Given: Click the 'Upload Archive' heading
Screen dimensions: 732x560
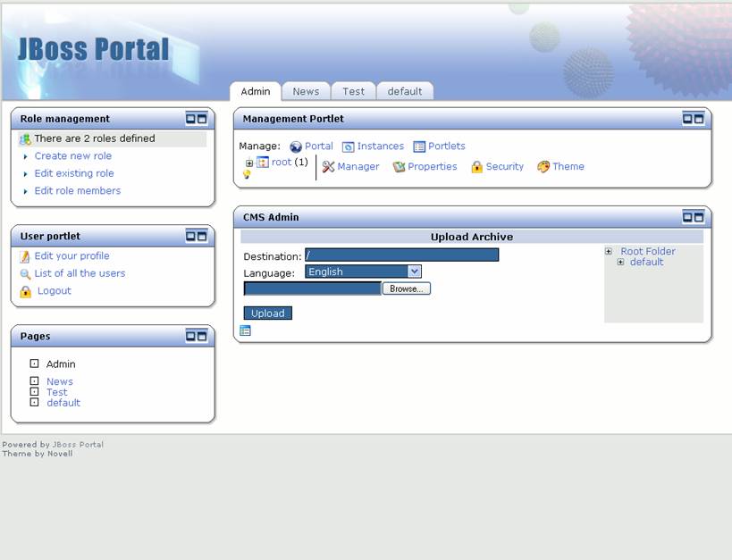Looking at the screenshot, I should (x=472, y=237).
